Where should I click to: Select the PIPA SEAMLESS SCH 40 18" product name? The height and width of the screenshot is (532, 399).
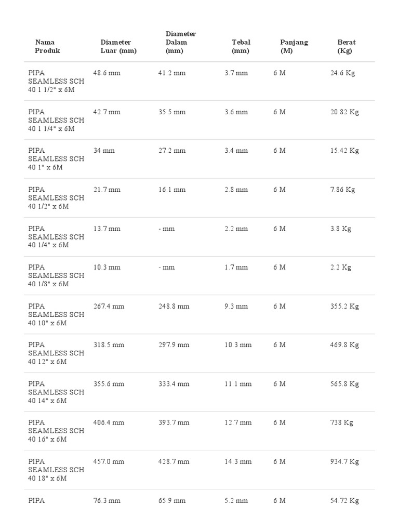(x=56, y=470)
